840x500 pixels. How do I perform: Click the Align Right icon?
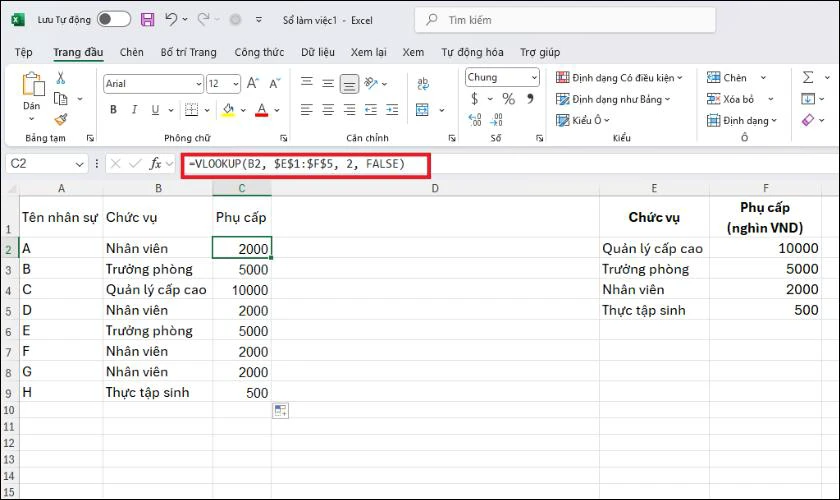pyautogui.click(x=349, y=110)
